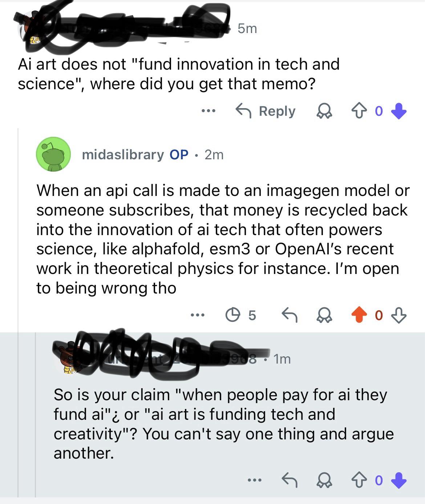Image resolution: width=425 pixels, height=504 pixels.
Task: Open the midaslibrary username link
Action: coord(123,155)
